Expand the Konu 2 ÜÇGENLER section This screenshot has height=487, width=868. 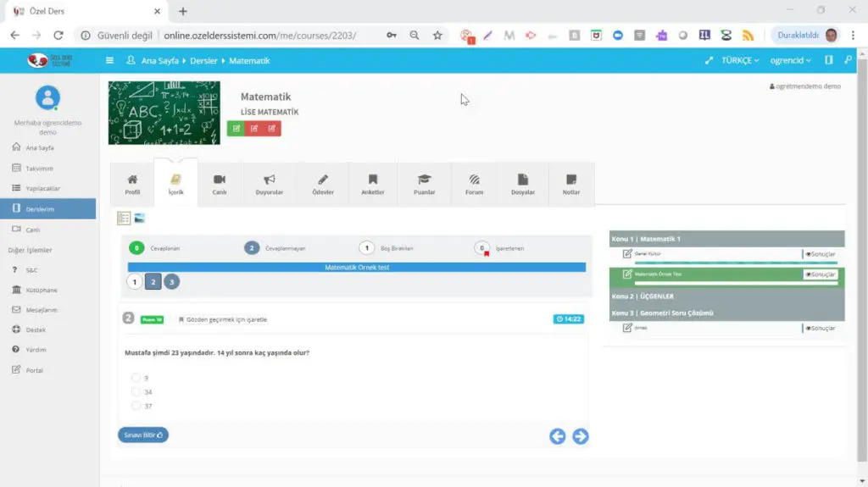point(643,296)
